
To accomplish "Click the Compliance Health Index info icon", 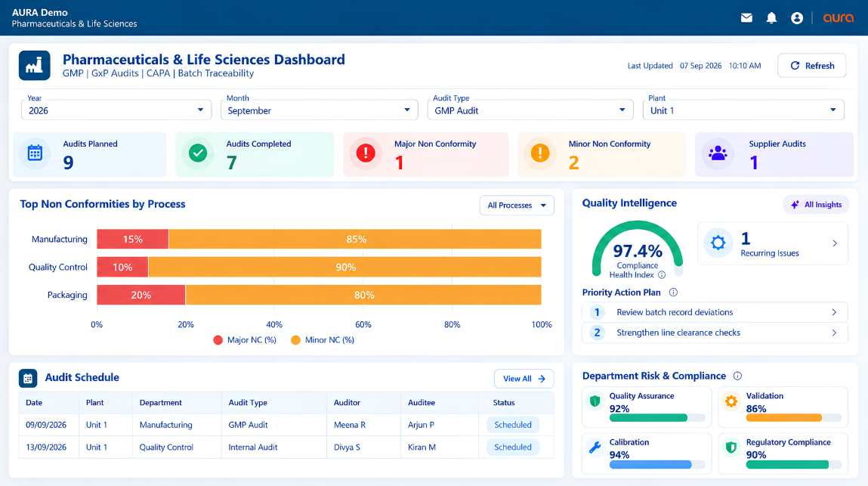I will click(662, 275).
